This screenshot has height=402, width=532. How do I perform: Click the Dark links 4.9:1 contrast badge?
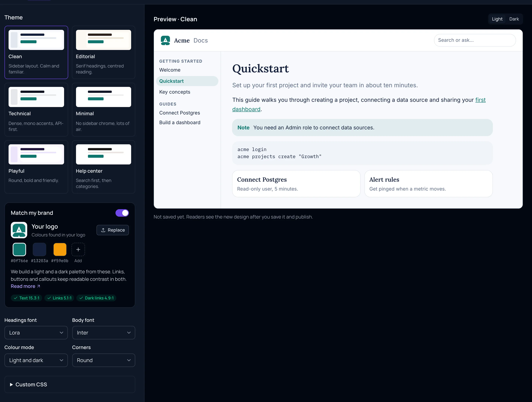[x=96, y=298]
